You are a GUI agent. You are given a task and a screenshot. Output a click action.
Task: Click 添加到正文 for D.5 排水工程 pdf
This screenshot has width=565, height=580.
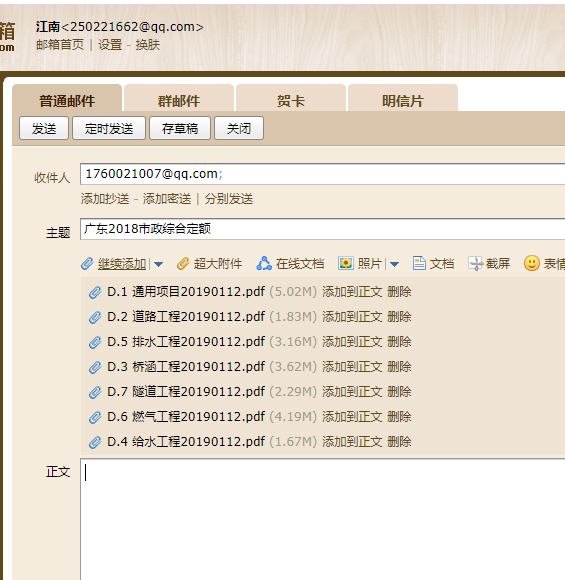pyautogui.click(x=352, y=342)
